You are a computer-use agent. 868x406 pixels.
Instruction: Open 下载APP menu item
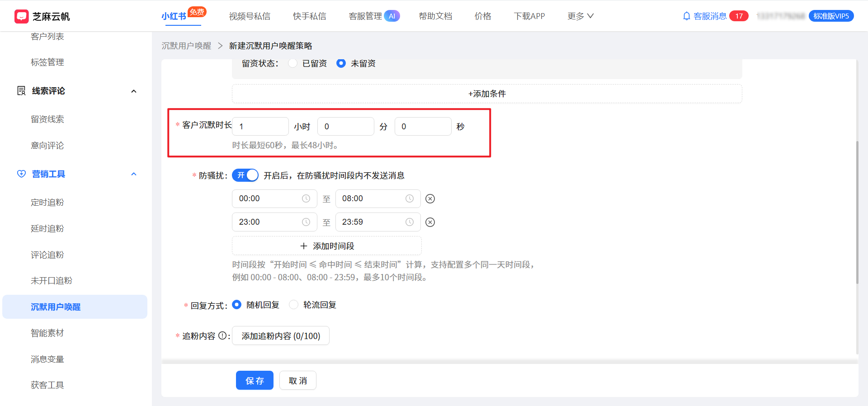[529, 16]
